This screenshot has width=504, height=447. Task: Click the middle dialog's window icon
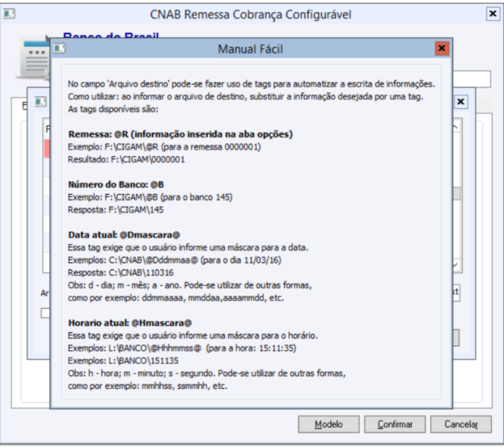coord(40,102)
